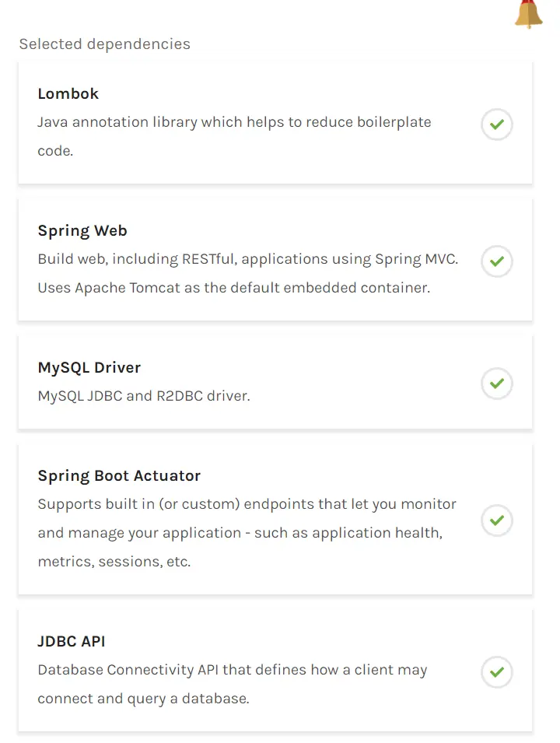Click "MySQL JDBC and R2DBC driver" text
The height and width of the screenshot is (743, 560).
coord(144,396)
